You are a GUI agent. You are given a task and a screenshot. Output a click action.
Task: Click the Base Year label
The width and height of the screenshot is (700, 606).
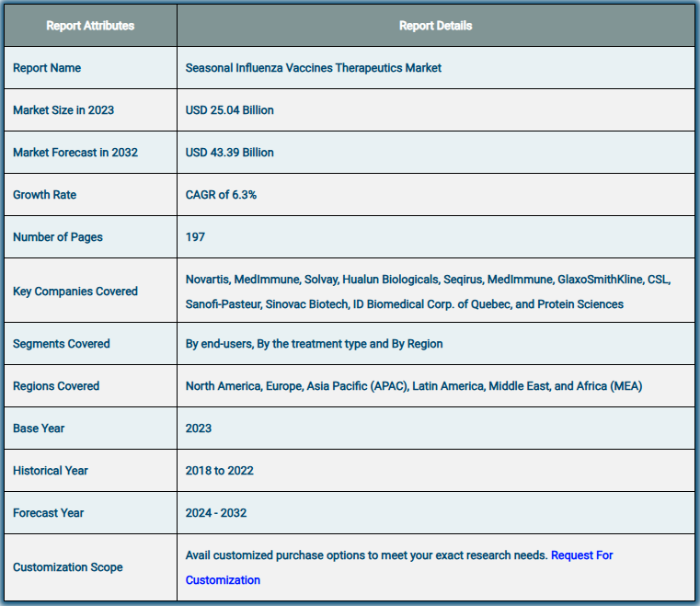click(x=39, y=429)
